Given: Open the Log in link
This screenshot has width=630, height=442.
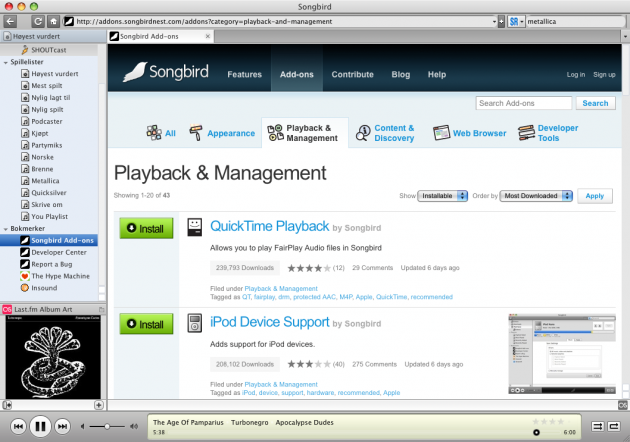Looking at the screenshot, I should point(575,74).
